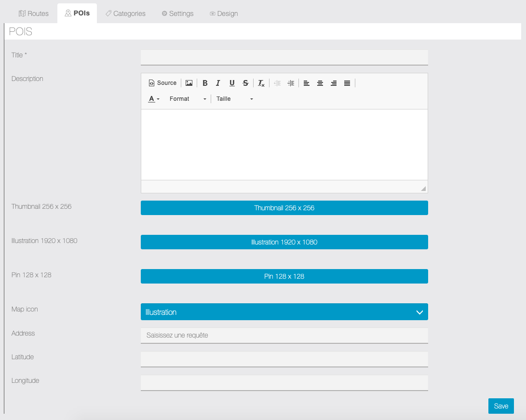526x420 pixels.
Task: Switch to the Routes tab
Action: point(33,14)
